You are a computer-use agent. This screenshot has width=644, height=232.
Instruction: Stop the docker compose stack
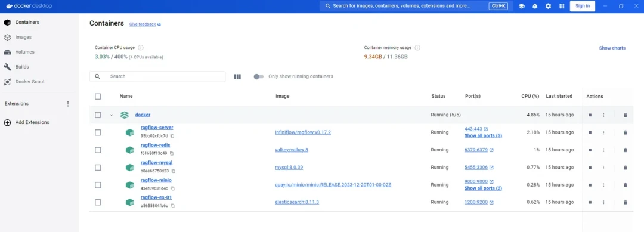[590, 115]
